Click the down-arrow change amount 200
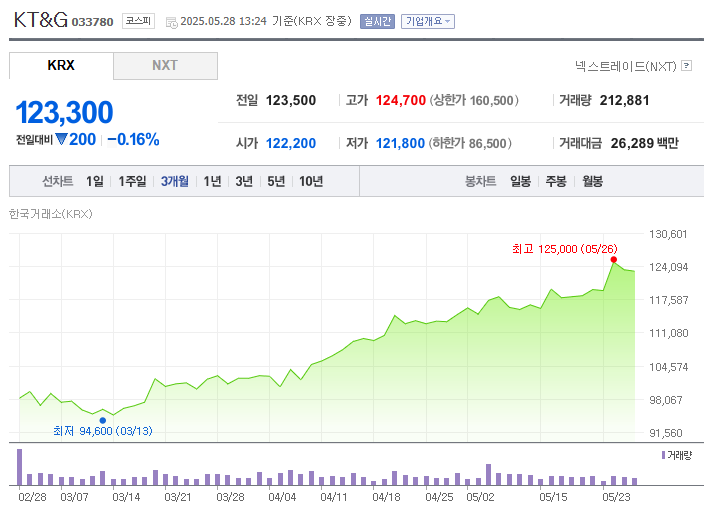This screenshot has height=523, width=704. 76,140
